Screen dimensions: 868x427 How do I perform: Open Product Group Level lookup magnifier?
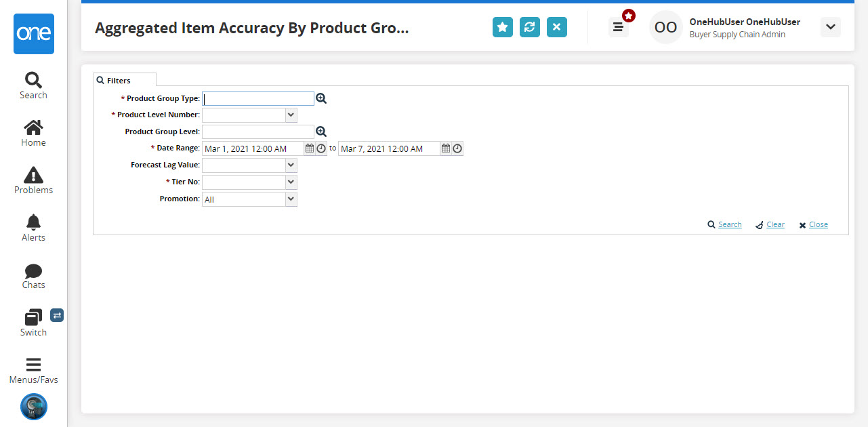(x=321, y=131)
